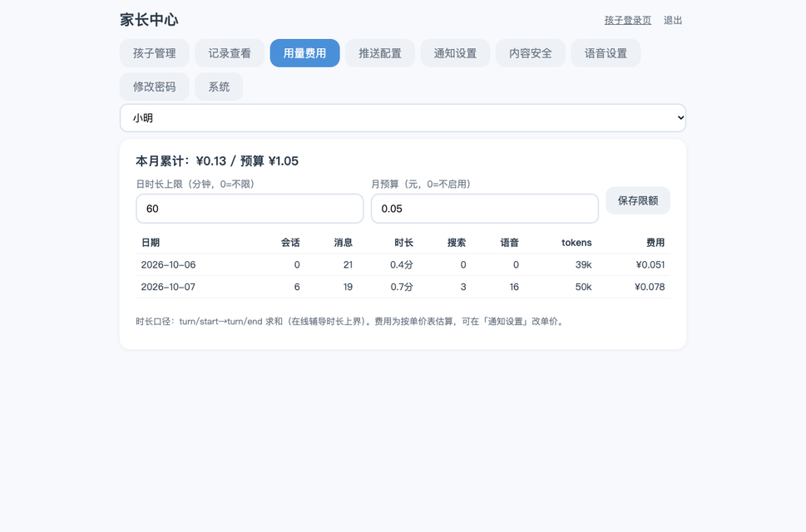Click the 语音 column header
Image resolution: width=806 pixels, height=532 pixels.
[x=509, y=243]
